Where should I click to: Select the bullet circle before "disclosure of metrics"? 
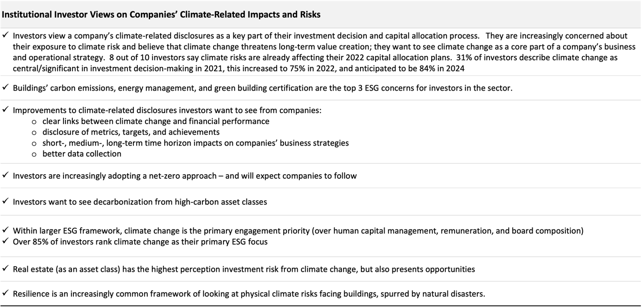point(34,133)
